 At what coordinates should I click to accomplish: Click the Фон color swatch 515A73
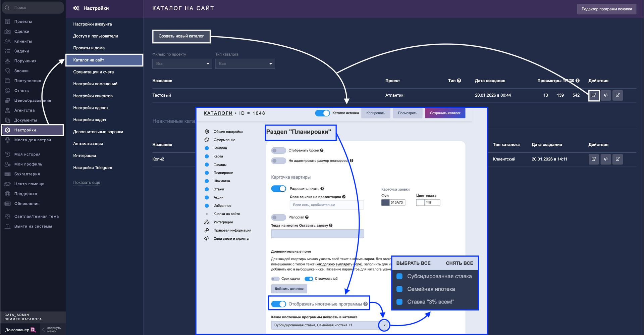pyautogui.click(x=385, y=202)
